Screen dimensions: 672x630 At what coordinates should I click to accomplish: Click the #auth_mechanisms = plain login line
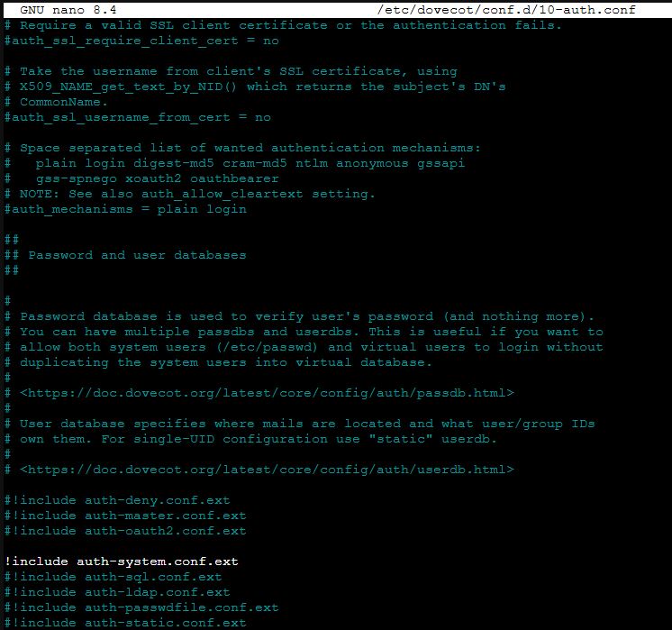[x=125, y=209]
